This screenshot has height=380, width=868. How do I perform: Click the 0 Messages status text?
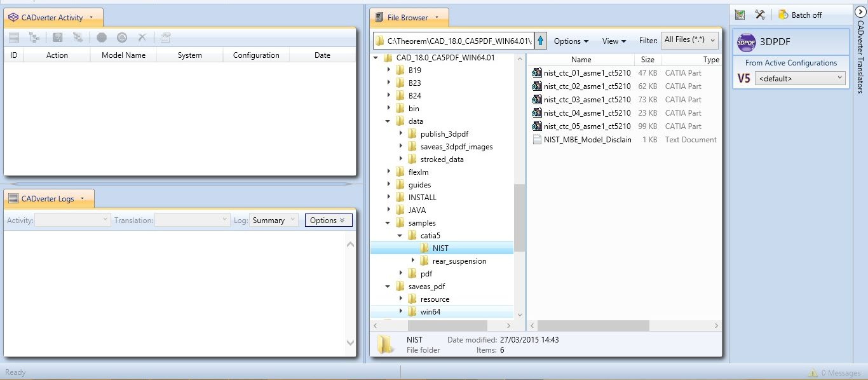(x=842, y=373)
